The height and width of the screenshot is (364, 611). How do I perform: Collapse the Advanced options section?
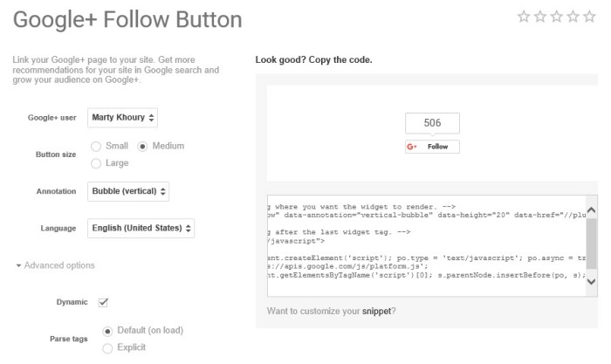[55, 265]
